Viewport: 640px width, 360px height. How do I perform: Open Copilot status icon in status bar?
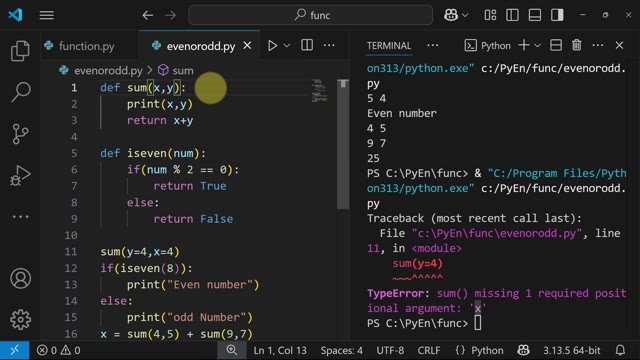[x=523, y=350]
